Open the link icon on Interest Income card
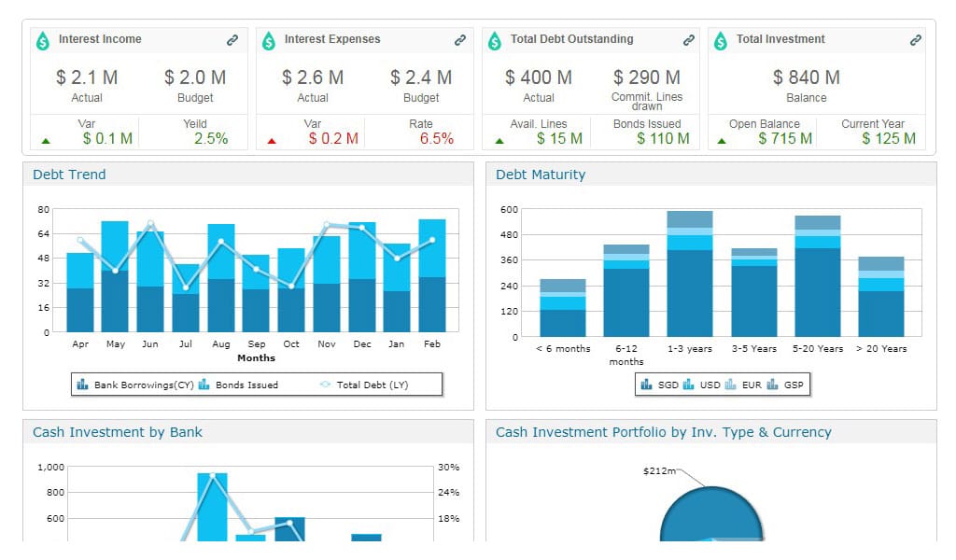Screen dimensions: 956x560 coord(232,40)
